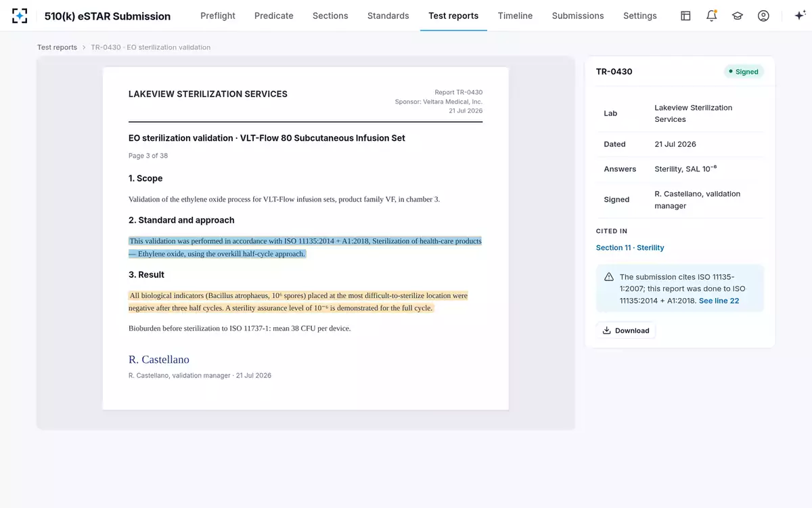Viewport: 812px width, 508px height.
Task: Click the warning triangle icon
Action: point(609,277)
